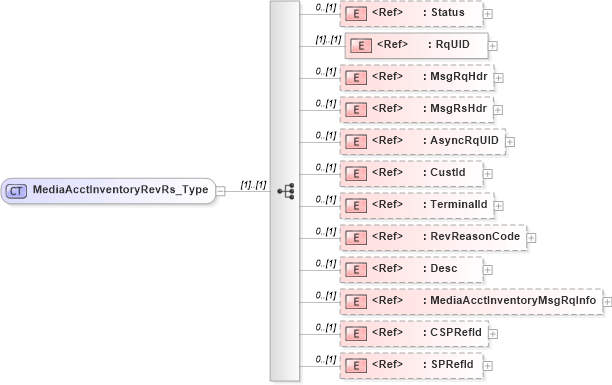Select the ': MsgRqHdr' element label
612x385 pixels.
point(455,77)
